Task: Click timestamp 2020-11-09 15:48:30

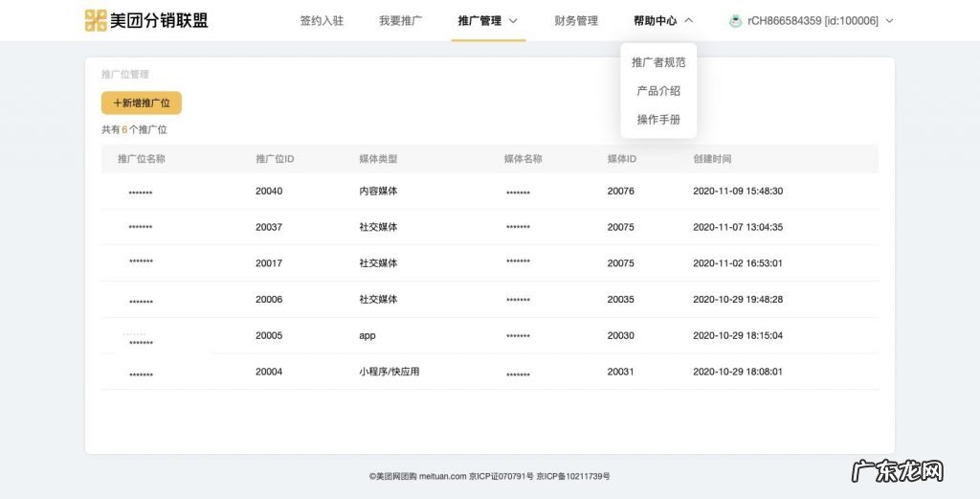Action: [x=738, y=191]
